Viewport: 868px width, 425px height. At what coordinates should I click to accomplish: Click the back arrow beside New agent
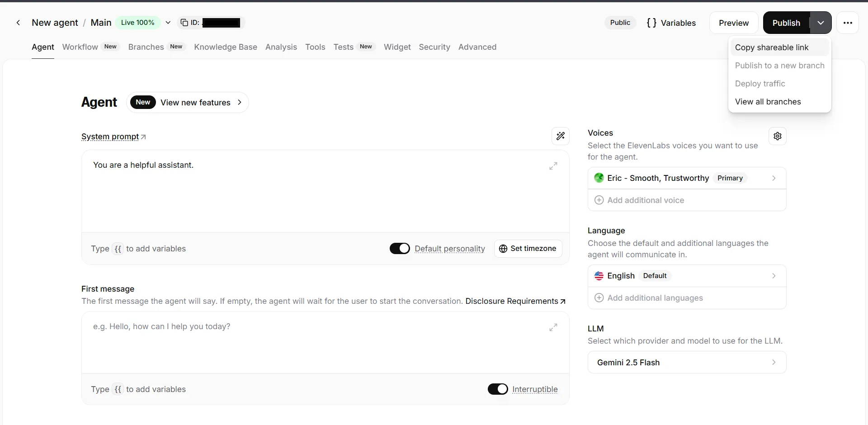pos(18,23)
